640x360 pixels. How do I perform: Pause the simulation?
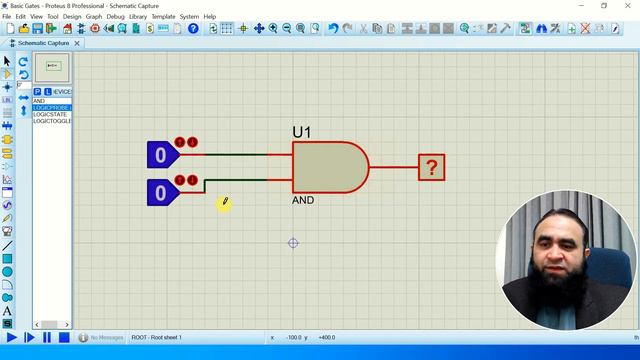[47, 338]
